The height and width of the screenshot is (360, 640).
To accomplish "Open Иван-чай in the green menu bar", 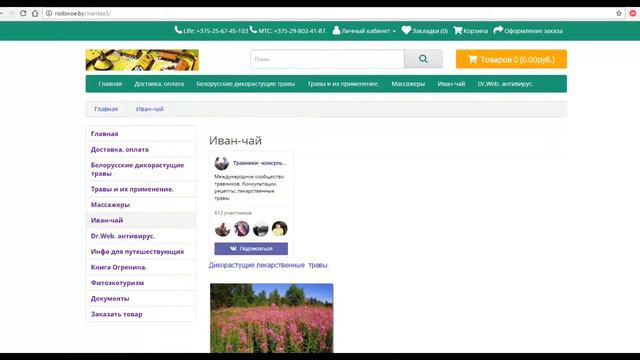I will [x=451, y=84].
